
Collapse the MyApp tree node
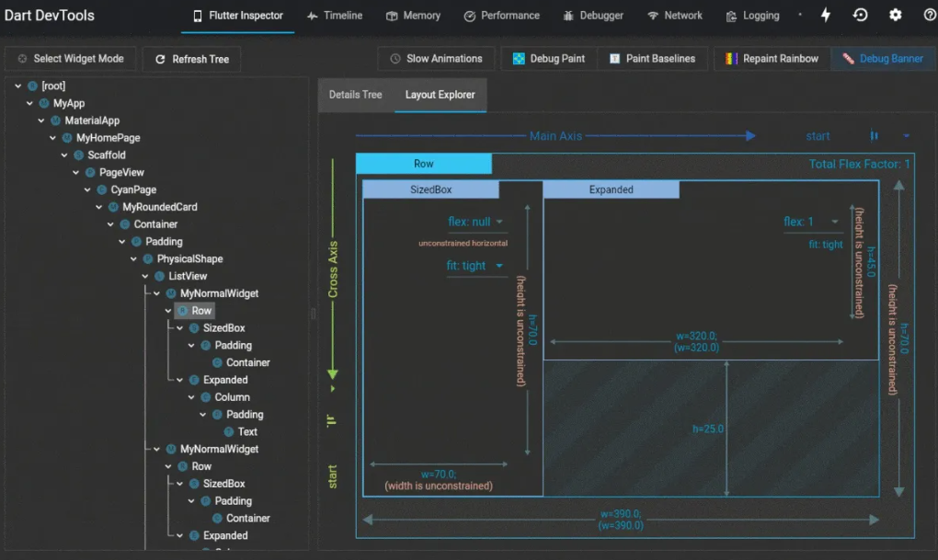[x=29, y=104]
